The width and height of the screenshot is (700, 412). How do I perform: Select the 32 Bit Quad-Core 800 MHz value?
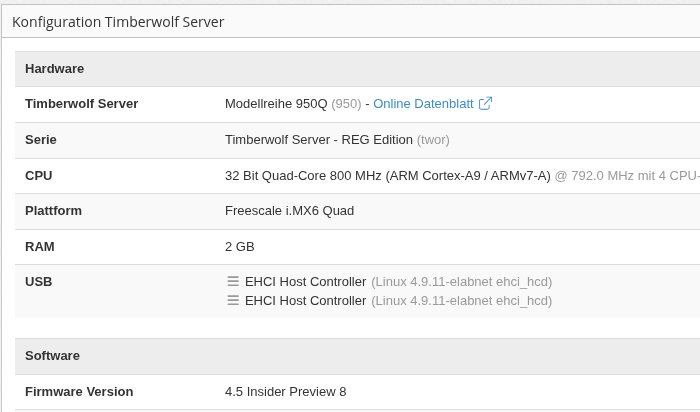pos(388,176)
